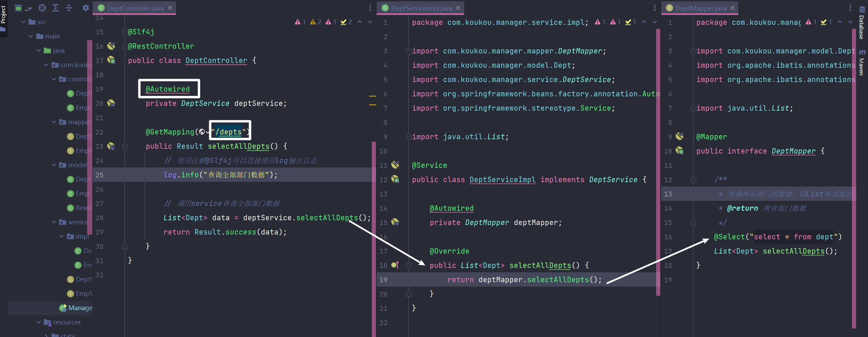Click Collapse All in the project toolbar
The image size is (868, 337).
[69, 8]
